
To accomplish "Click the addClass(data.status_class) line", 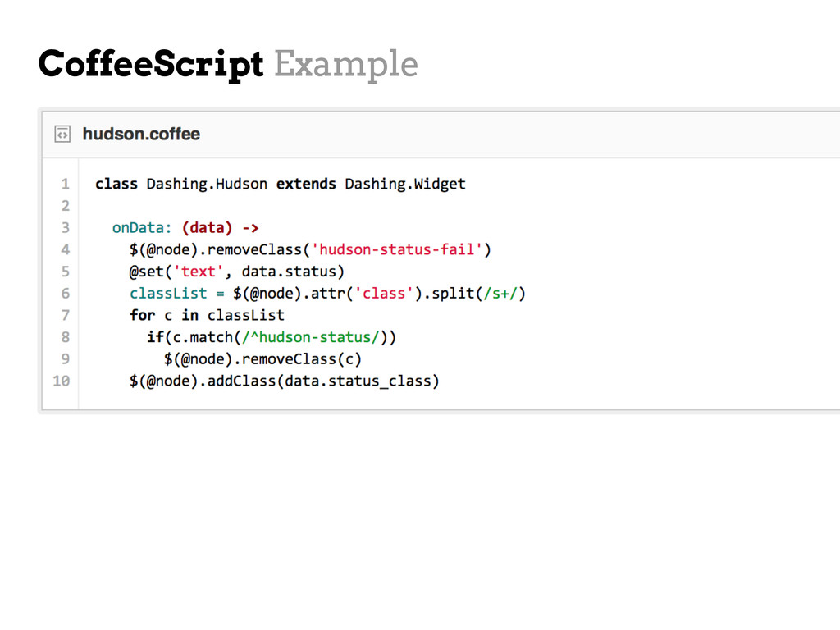I will tap(285, 381).
